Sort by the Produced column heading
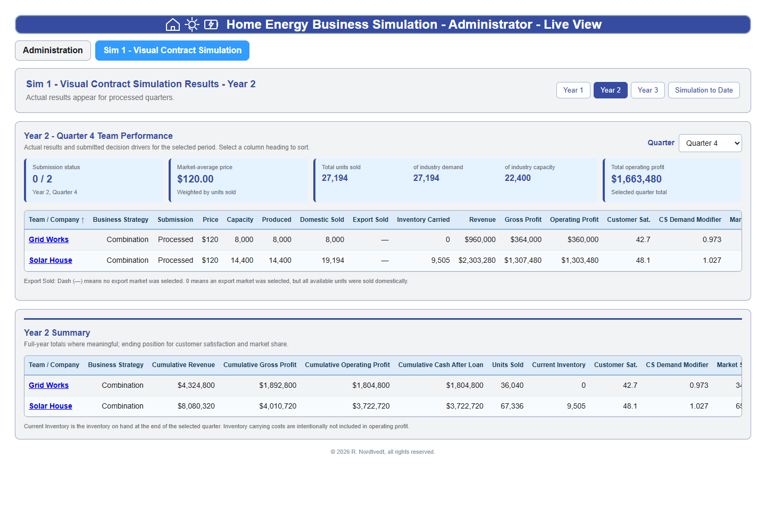The image size is (766, 532). (x=277, y=220)
